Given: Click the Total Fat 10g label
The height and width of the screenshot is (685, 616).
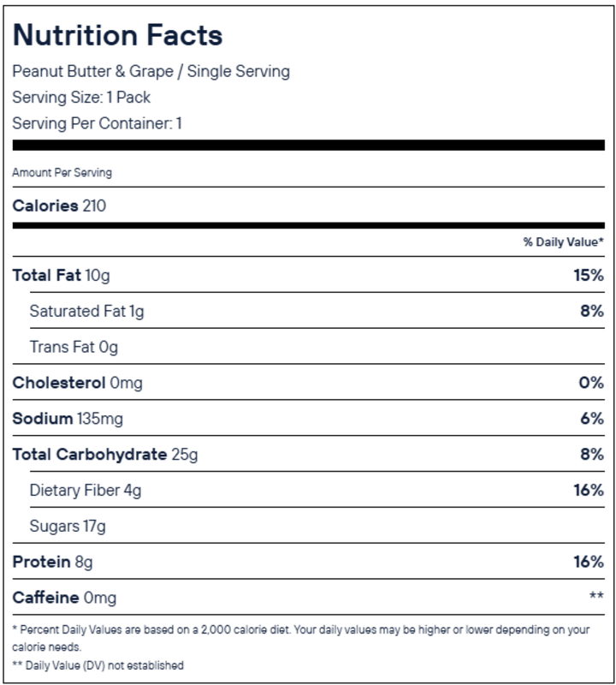Looking at the screenshot, I should pos(61,275).
